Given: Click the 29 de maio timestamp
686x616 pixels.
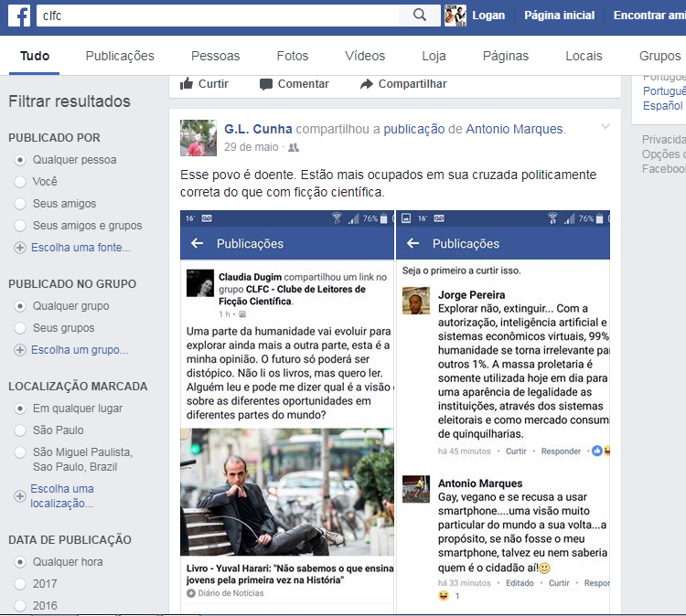Looking at the screenshot, I should point(252,147).
